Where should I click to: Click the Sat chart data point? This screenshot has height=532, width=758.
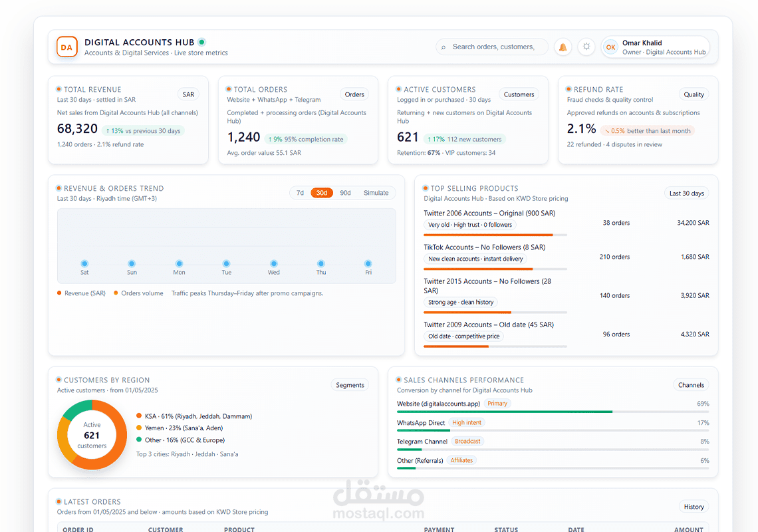coord(84,263)
